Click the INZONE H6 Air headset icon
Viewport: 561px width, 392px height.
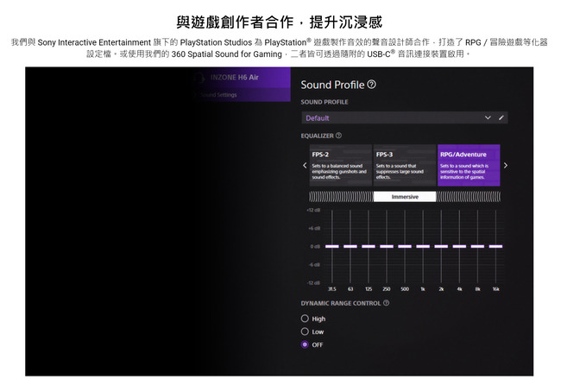pos(199,78)
